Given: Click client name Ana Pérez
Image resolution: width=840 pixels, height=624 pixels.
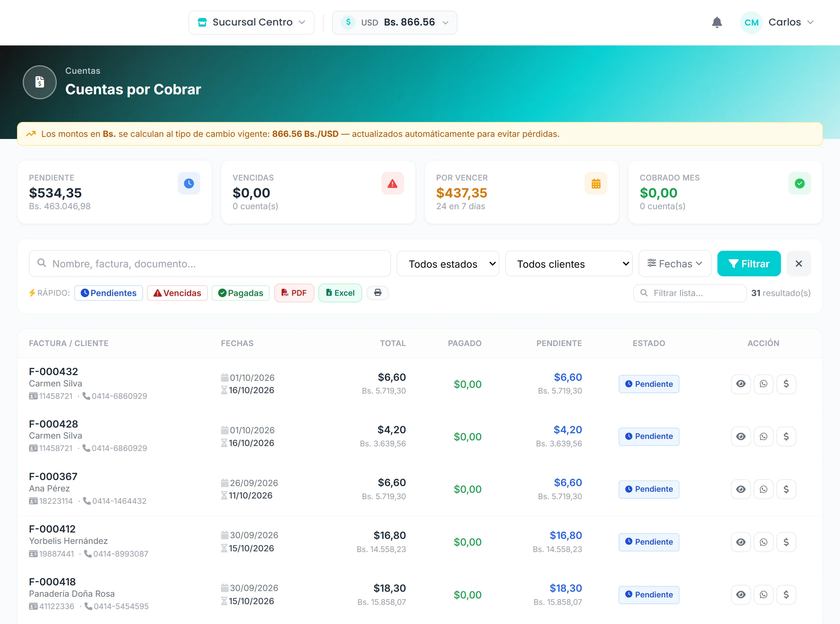Looking at the screenshot, I should click(50, 489).
